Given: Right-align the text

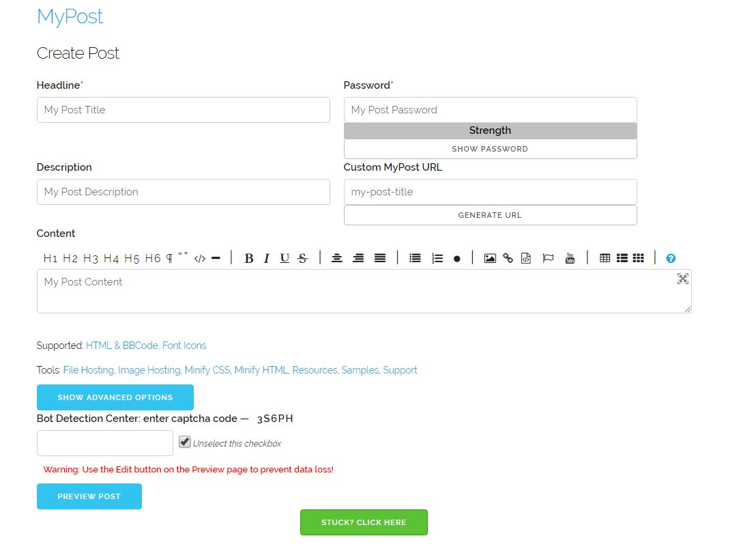Looking at the screenshot, I should pyautogui.click(x=358, y=259).
